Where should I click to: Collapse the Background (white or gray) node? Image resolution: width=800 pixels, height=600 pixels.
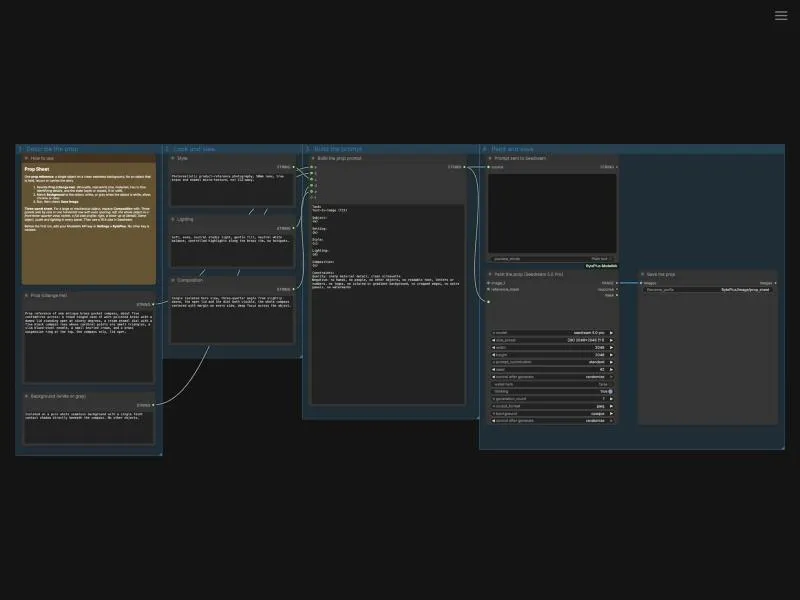[27, 396]
